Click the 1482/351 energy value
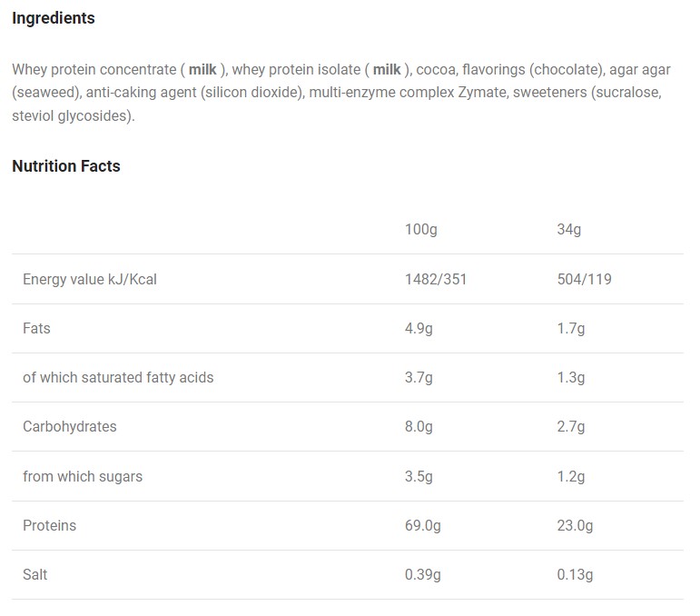Image resolution: width=700 pixels, height=616 pixels. pos(435,279)
